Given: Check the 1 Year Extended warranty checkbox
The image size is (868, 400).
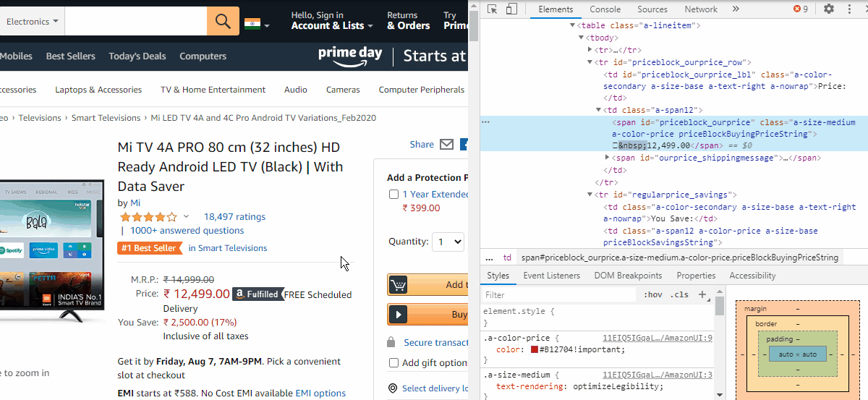Looking at the screenshot, I should (393, 194).
